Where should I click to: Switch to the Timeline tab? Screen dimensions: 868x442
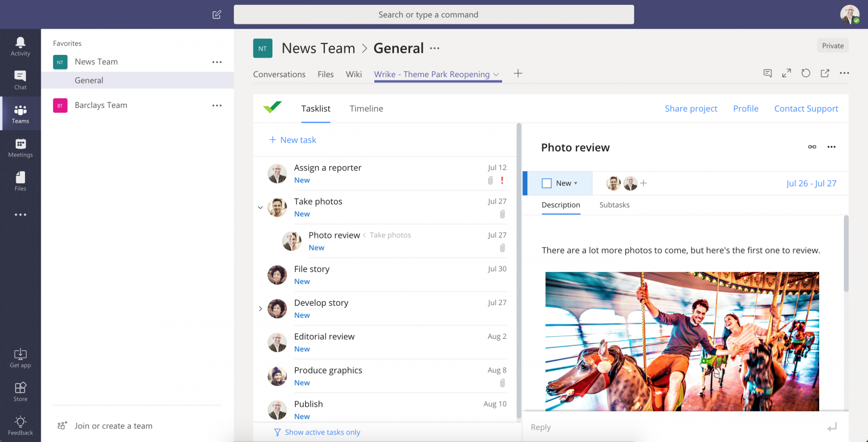pos(366,109)
